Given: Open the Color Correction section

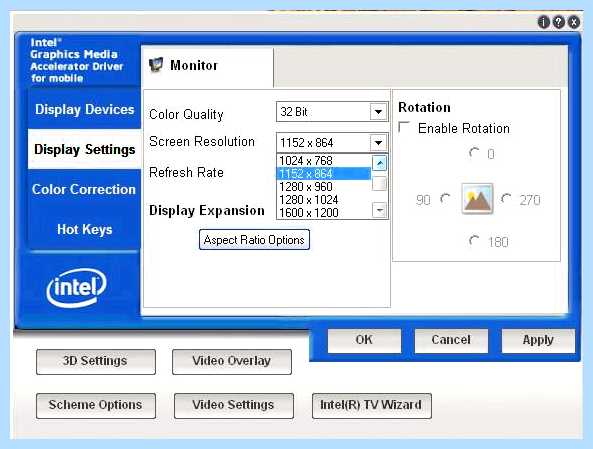Looking at the screenshot, I should coord(84,189).
